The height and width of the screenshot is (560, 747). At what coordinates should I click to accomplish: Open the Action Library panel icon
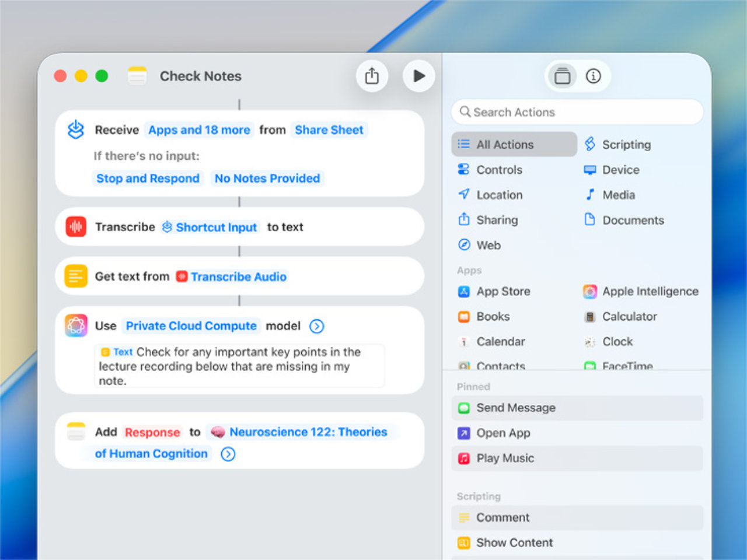tap(562, 76)
